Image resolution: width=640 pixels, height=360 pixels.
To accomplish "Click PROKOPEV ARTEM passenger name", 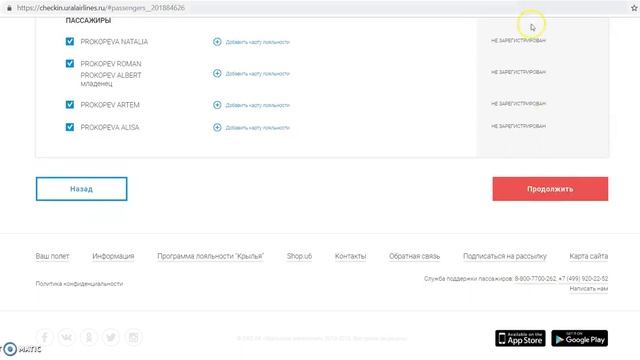I will (x=110, y=105).
